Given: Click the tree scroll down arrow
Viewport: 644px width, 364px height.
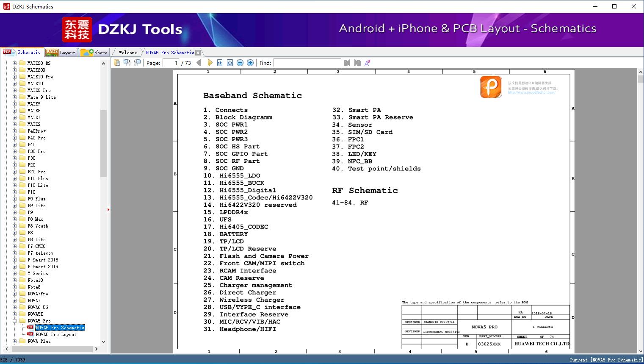Looking at the screenshot, I should pyautogui.click(x=103, y=342).
